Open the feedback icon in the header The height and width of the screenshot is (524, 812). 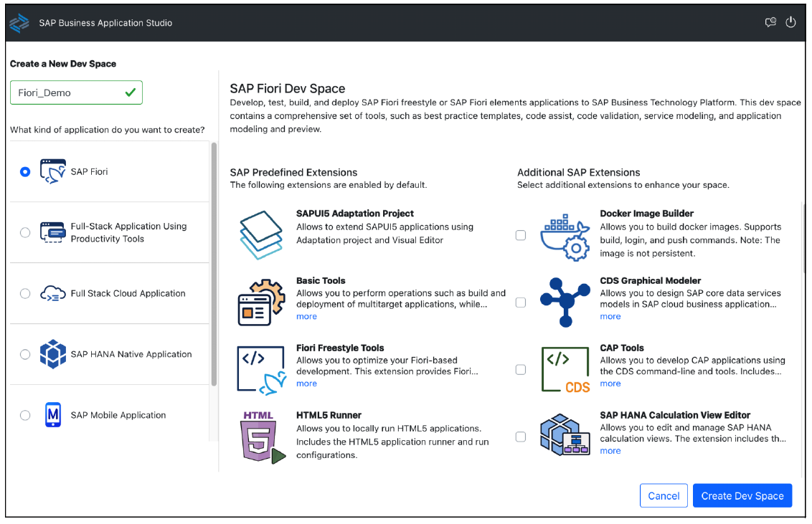[770, 22]
